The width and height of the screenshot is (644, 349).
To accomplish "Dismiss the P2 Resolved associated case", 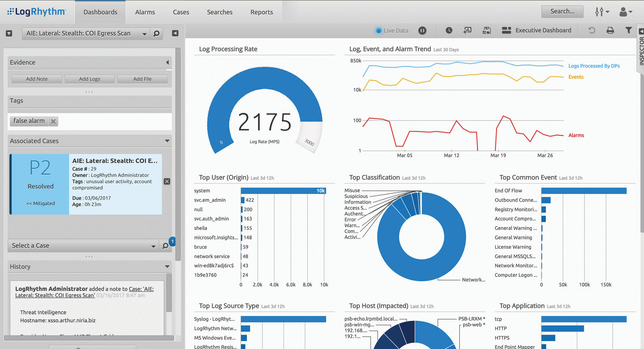I will tap(167, 181).
